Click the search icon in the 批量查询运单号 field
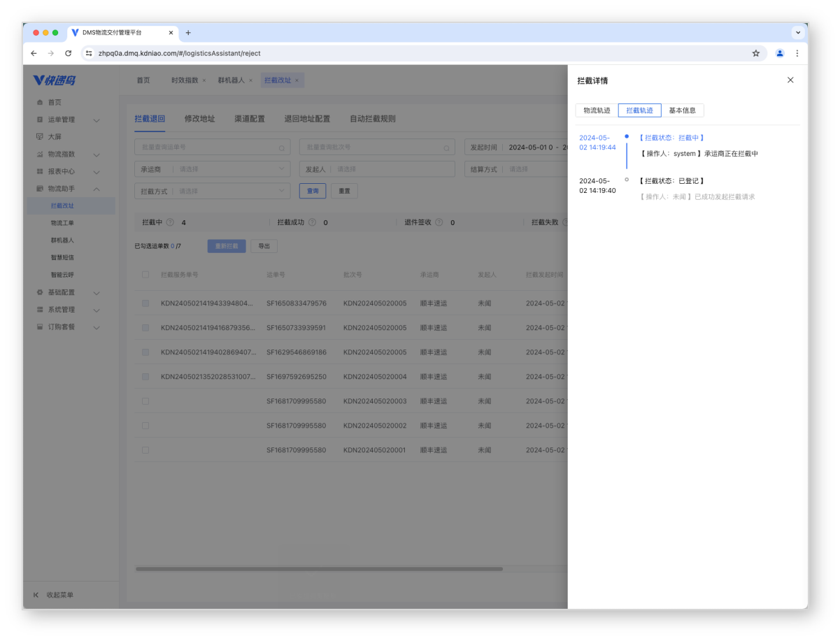Viewport: 840px width, 641px height. pyautogui.click(x=282, y=148)
